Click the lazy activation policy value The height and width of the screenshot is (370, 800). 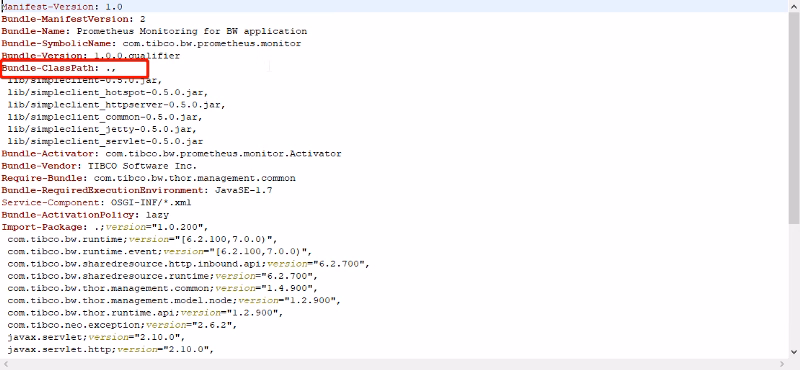pyautogui.click(x=157, y=215)
